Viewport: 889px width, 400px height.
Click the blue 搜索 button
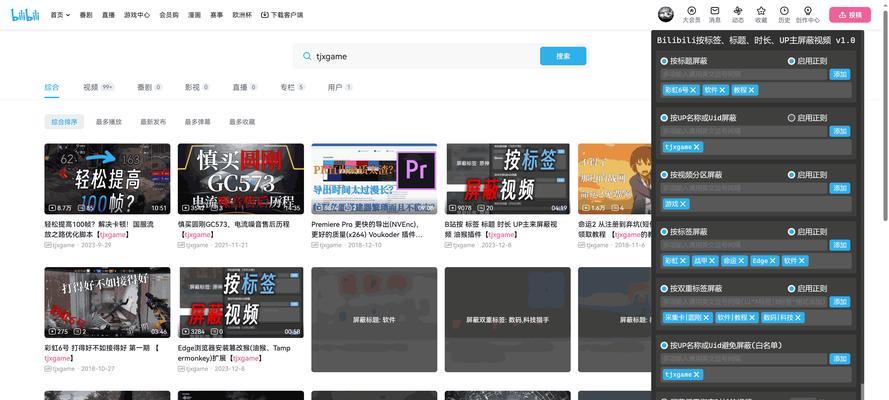point(563,56)
